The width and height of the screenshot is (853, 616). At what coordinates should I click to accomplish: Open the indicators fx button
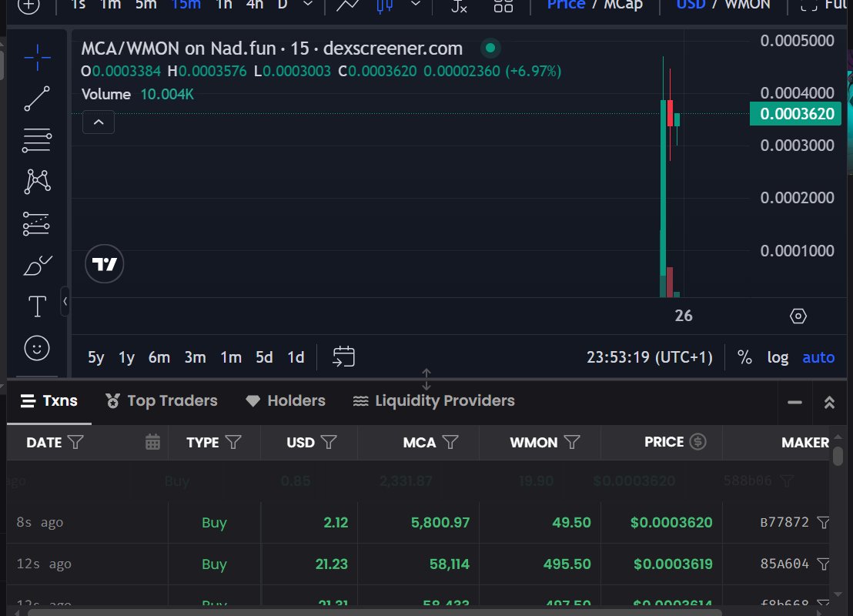[x=459, y=5]
